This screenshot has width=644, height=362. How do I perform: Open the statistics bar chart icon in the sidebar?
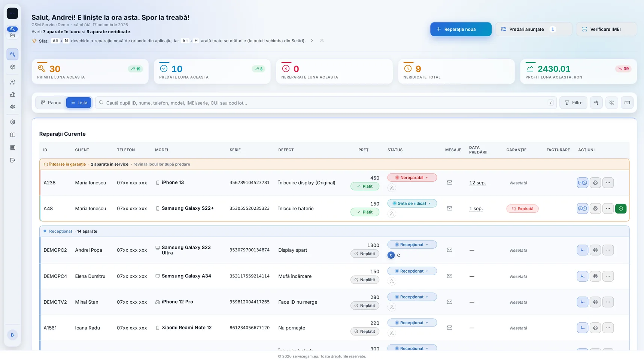click(12, 95)
